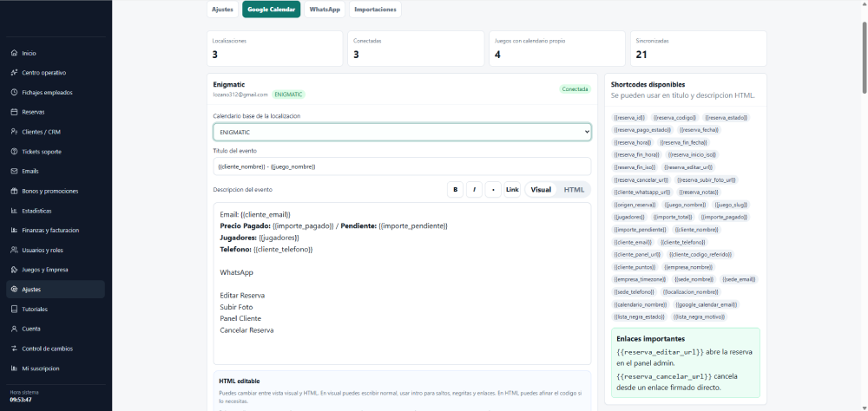This screenshot has width=868, height=411.
Task: Click the {{sede_email}} shortcode chip
Action: [x=739, y=279]
